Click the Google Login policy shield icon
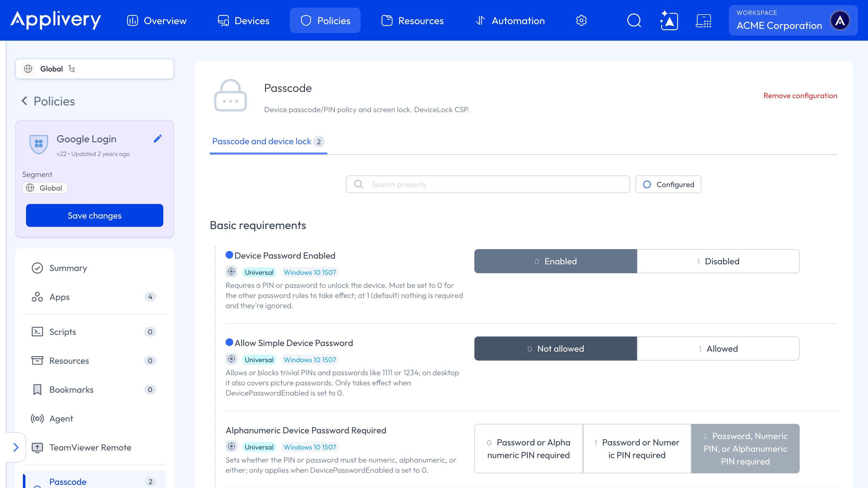 (39, 144)
